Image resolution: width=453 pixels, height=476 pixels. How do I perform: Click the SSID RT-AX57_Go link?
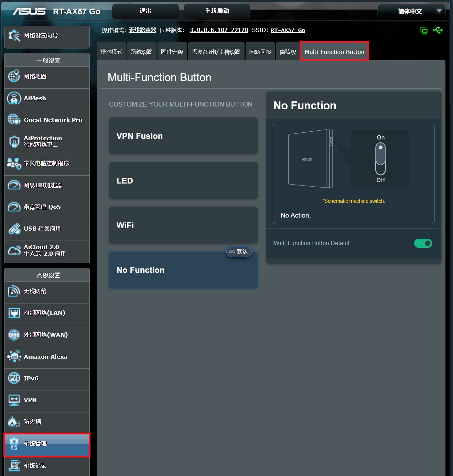point(288,30)
